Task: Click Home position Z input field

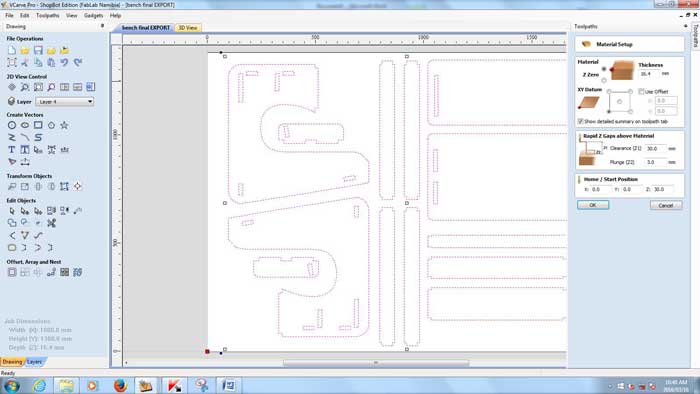Action: click(x=663, y=189)
